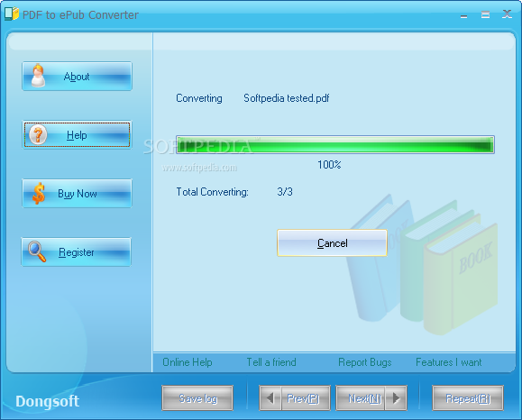The image size is (522, 420).
Task: Open the Online Help link
Action: [x=188, y=362]
